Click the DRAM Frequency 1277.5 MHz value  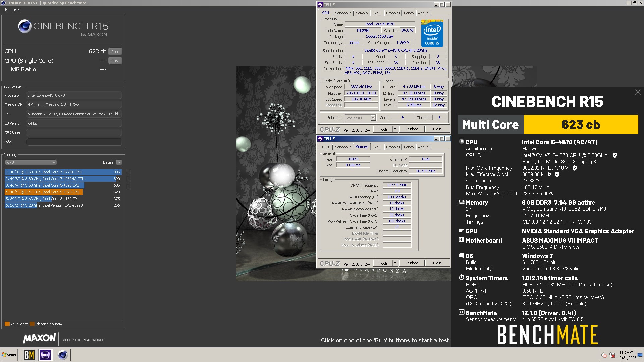click(397, 185)
